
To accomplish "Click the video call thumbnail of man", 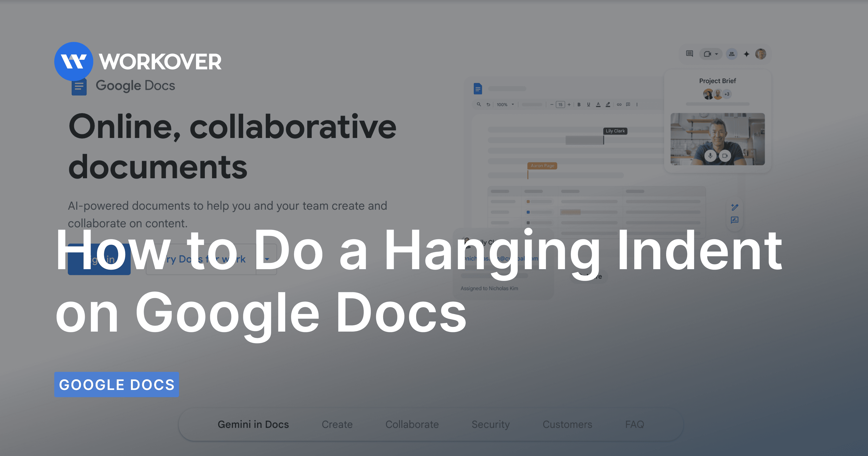I will pos(717,139).
